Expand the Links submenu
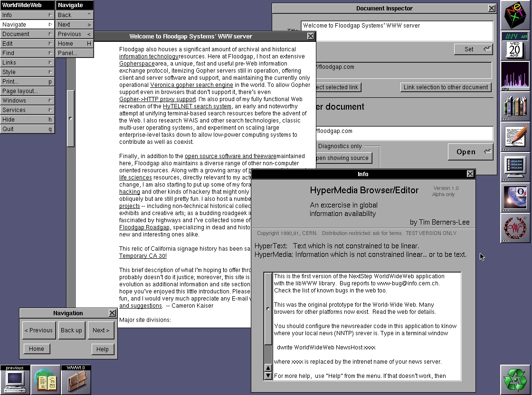Screen dimensions: 532x395 coord(27,62)
